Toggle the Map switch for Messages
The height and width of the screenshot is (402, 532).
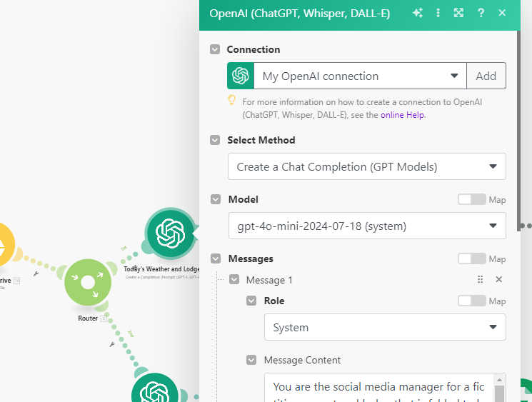coord(471,259)
